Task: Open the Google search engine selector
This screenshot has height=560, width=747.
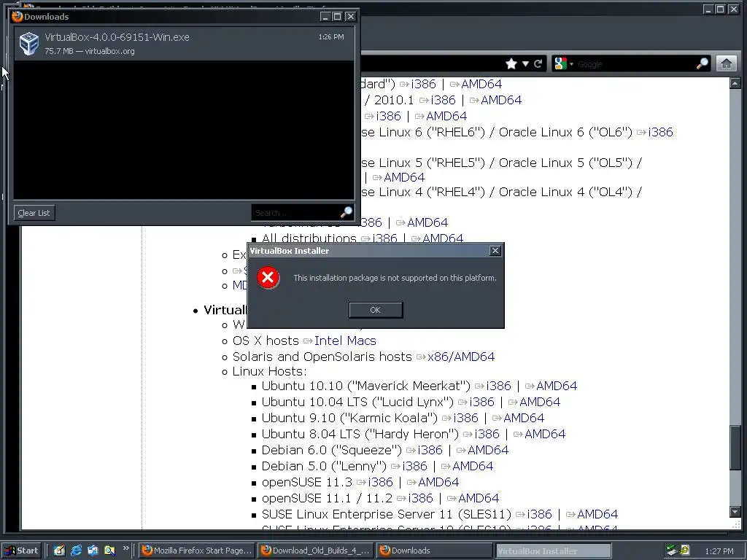Action: (563, 64)
